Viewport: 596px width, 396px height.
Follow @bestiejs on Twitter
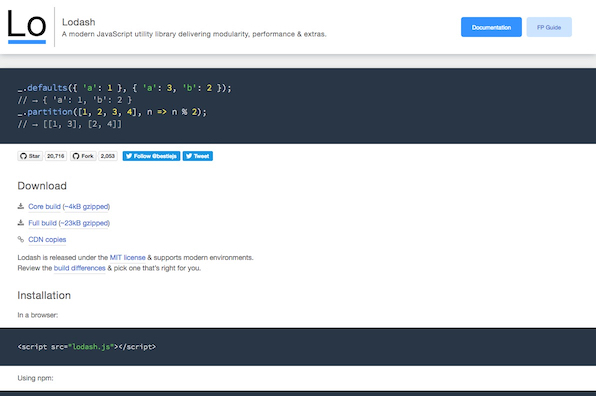click(x=151, y=156)
